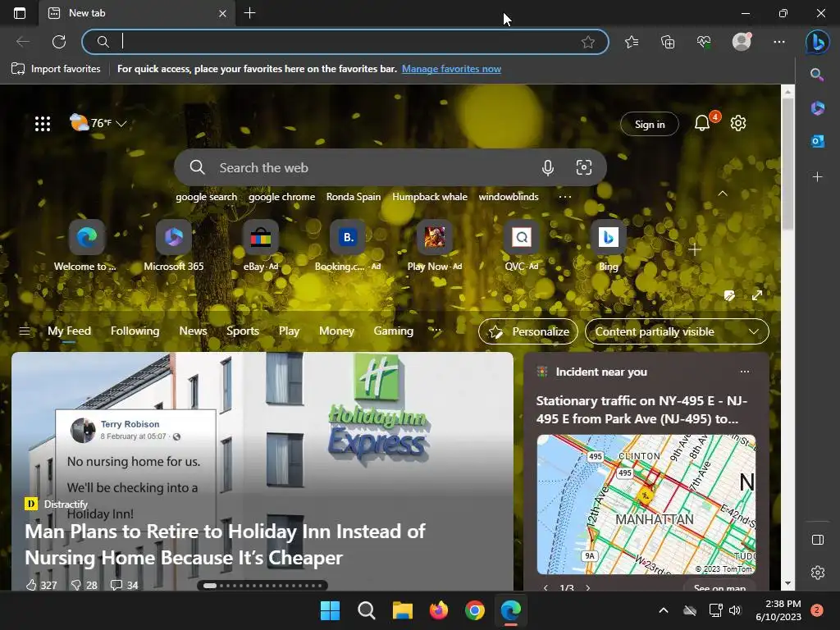Screen dimensions: 840x630
Task: Add a sidebar app with plus
Action: pos(818,177)
